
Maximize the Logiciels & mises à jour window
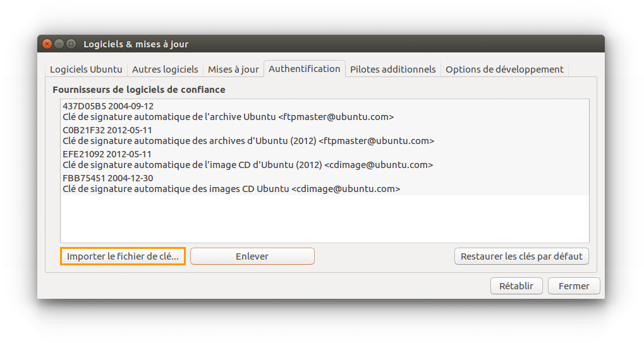click(x=71, y=44)
